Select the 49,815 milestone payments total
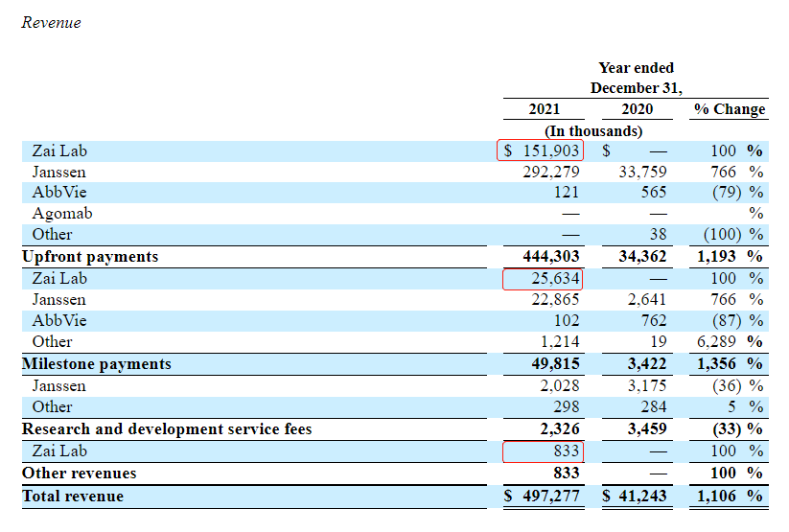Image resolution: width=789 pixels, height=532 pixels. click(x=553, y=364)
